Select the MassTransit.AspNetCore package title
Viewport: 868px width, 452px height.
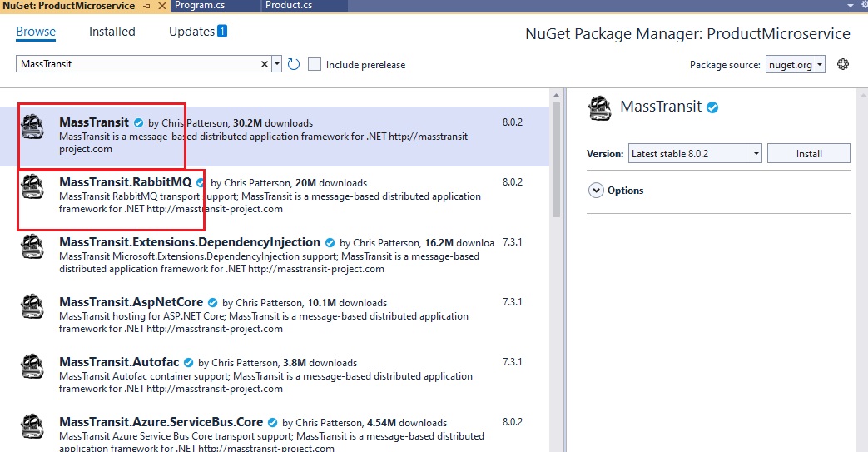coord(131,302)
